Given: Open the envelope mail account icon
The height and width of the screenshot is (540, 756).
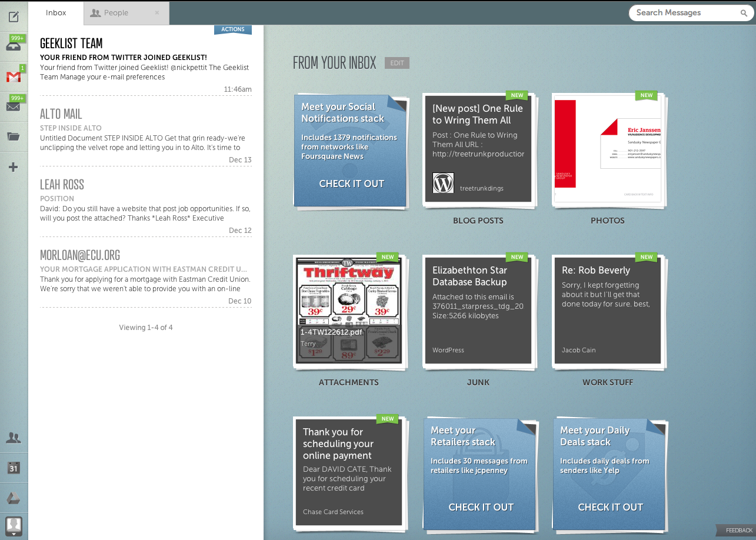Looking at the screenshot, I should click(14, 106).
